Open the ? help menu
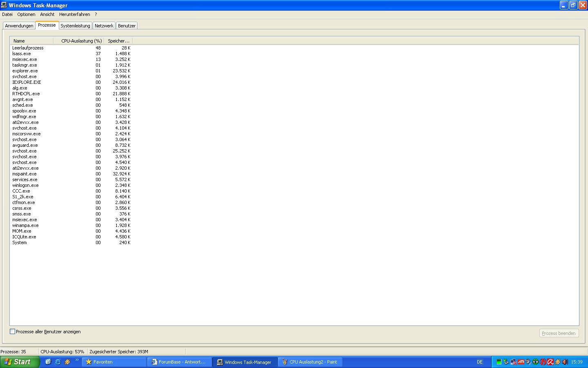This screenshot has height=368, width=588. [x=96, y=14]
